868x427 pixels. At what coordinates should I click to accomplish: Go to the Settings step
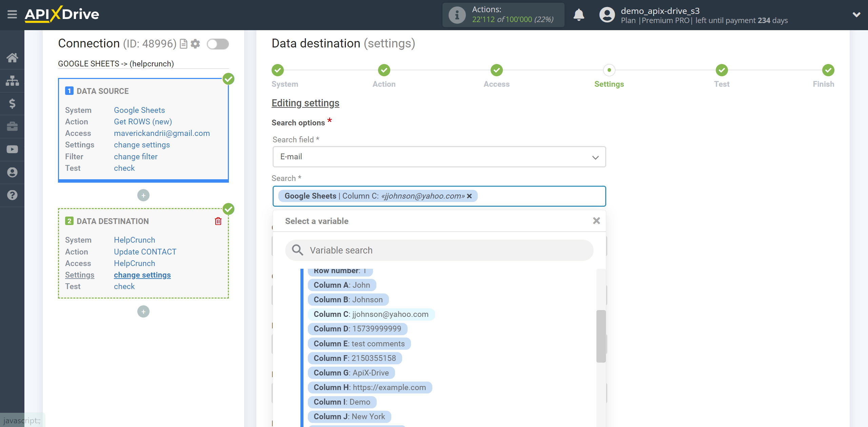point(609,70)
